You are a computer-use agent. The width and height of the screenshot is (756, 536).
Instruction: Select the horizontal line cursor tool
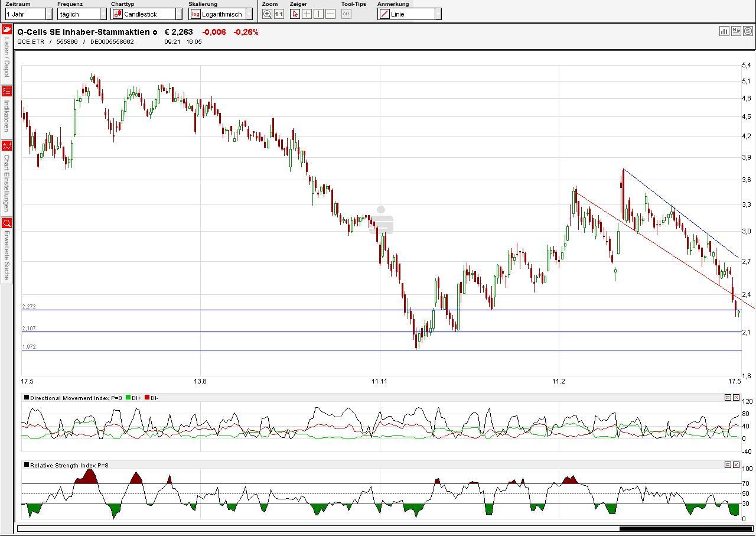330,14
